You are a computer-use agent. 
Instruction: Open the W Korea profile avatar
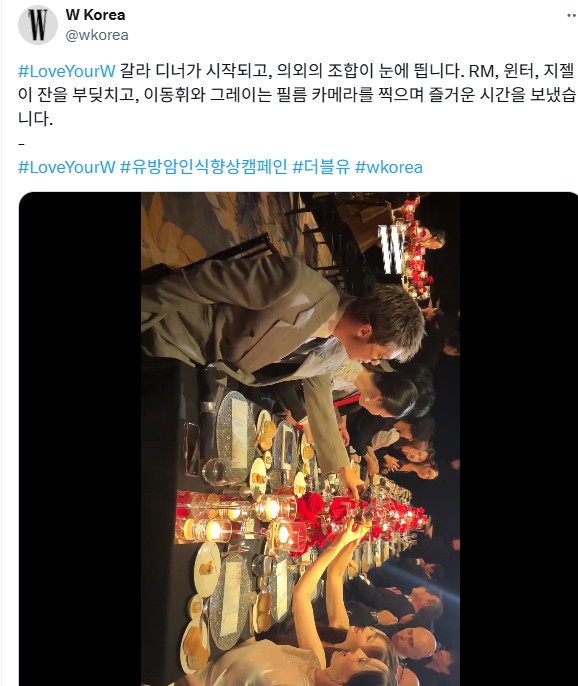[38, 24]
